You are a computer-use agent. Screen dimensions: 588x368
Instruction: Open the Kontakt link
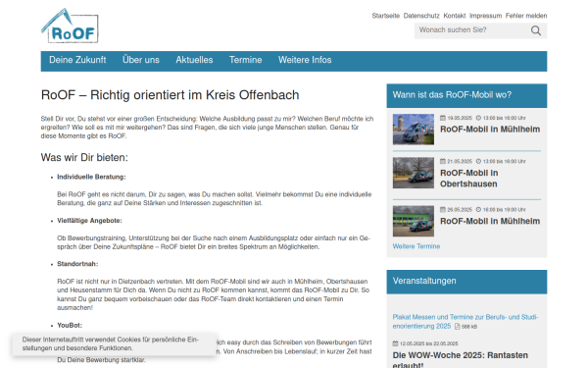coord(455,16)
